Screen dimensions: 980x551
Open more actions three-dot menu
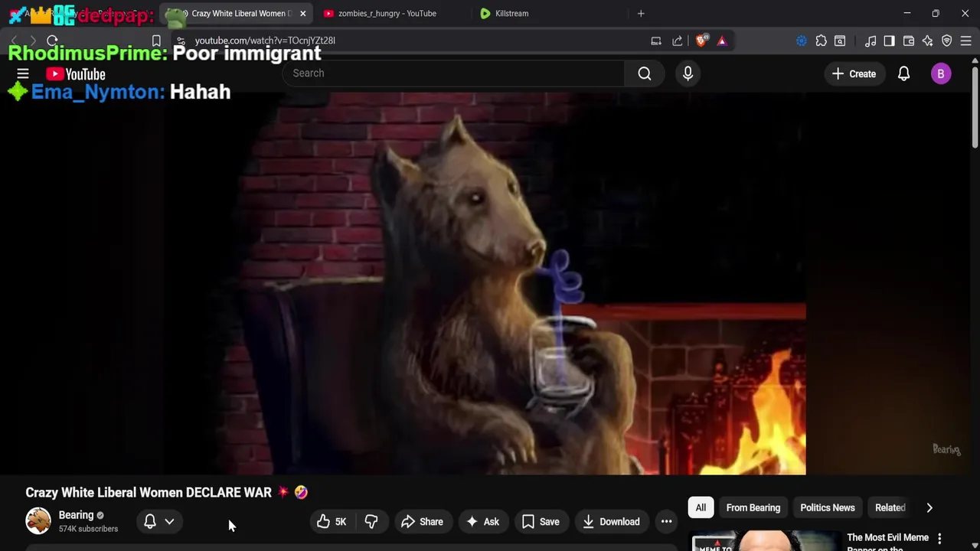pos(666,522)
